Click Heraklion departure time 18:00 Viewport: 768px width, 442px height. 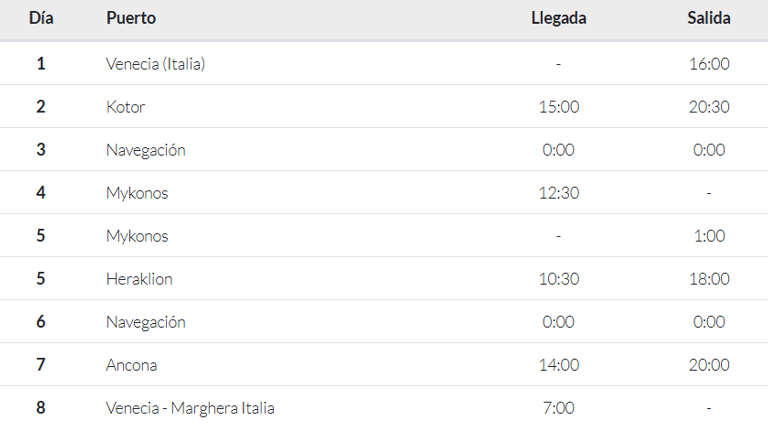(x=709, y=279)
